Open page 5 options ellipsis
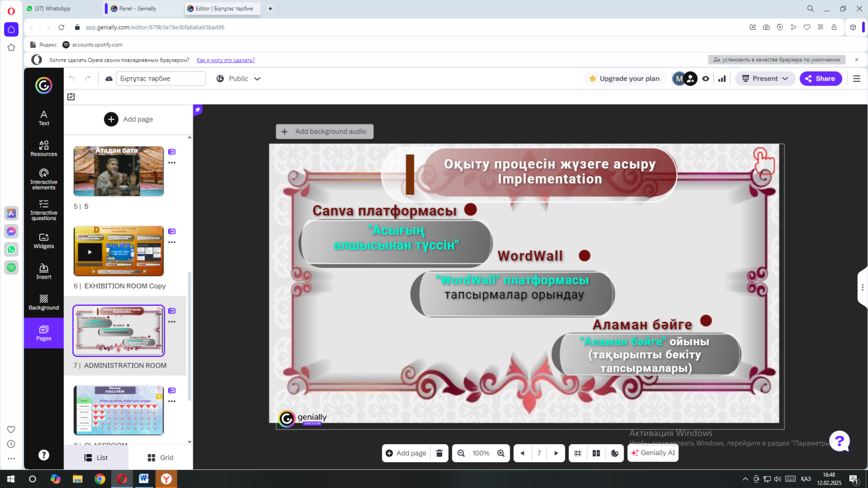This screenshot has width=868, height=488. point(172,163)
